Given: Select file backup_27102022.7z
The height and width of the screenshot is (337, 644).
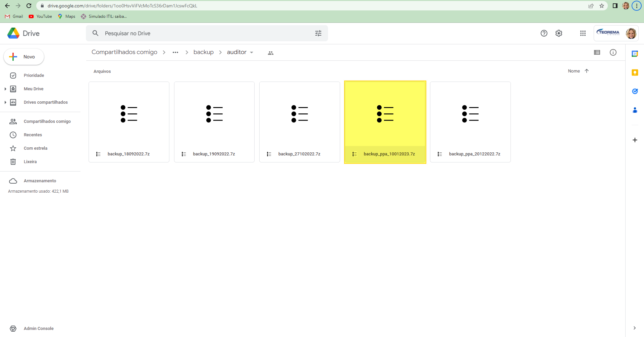Looking at the screenshot, I should tap(300, 122).
